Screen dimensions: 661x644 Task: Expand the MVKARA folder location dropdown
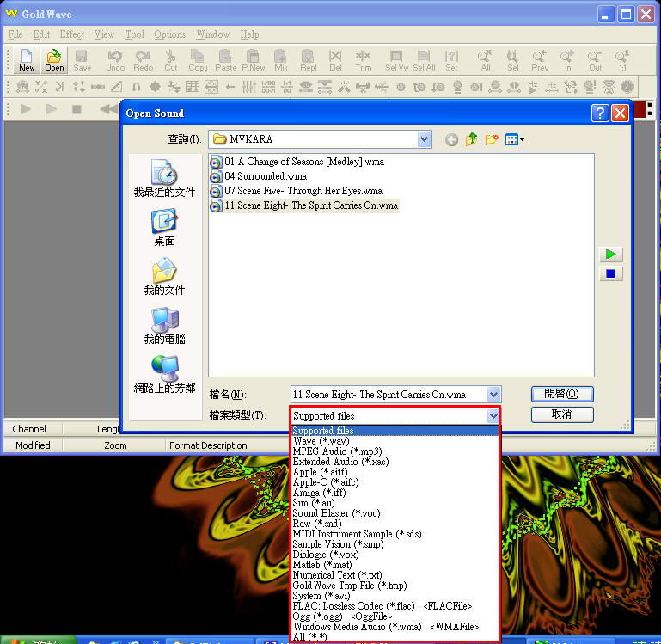[424, 139]
